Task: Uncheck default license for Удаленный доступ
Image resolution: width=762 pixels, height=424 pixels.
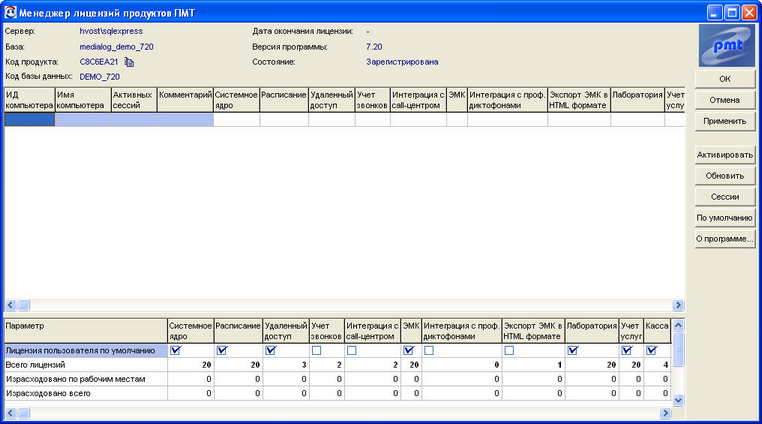Action: point(271,350)
